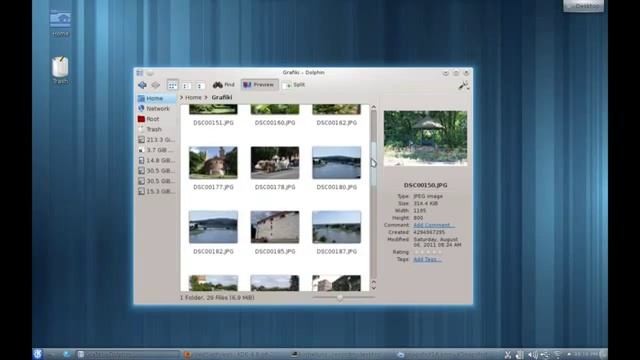The height and width of the screenshot is (360, 640).
Task: Open the Trash icon on the desktop
Action: pos(60,70)
